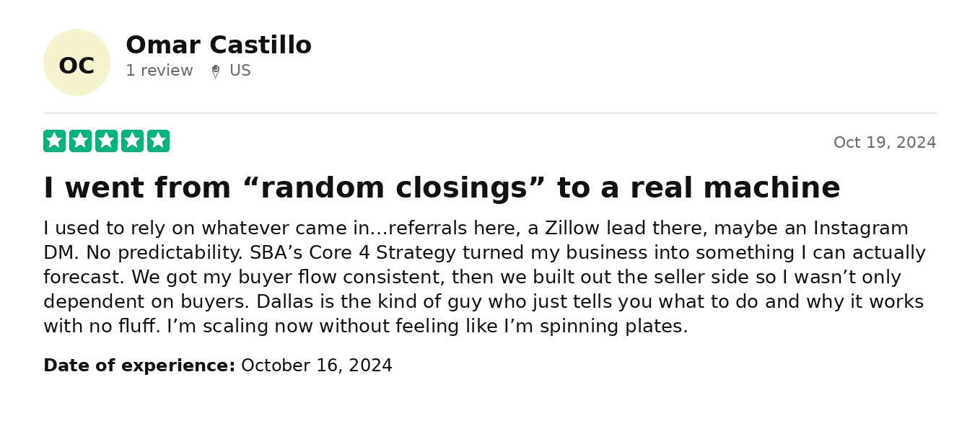Click the Oct 19, 2024 date
Viewport: 980px width, 434px height.
[884, 143]
